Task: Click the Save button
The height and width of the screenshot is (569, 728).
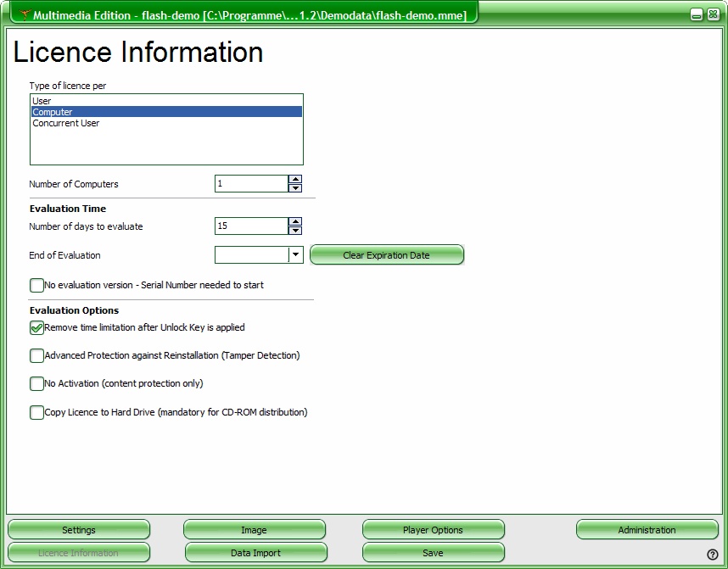Action: click(433, 553)
